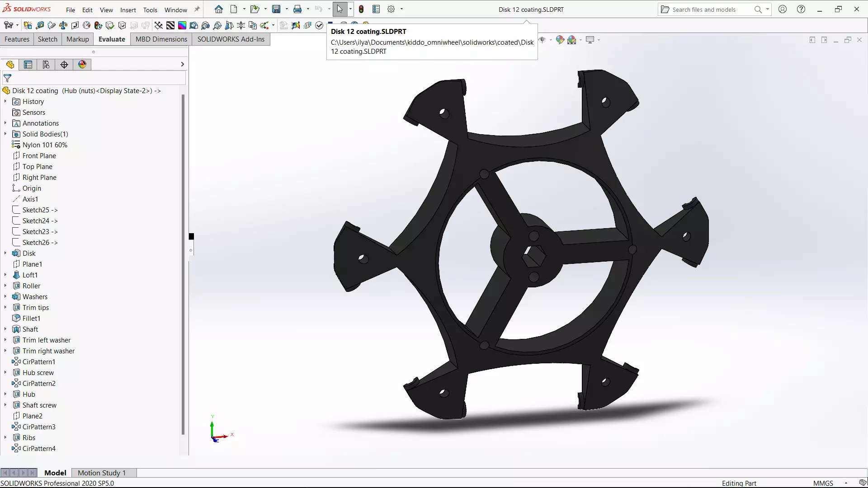Open File Properties list icon
The width and height of the screenshot is (868, 488).
pyautogui.click(x=376, y=9)
